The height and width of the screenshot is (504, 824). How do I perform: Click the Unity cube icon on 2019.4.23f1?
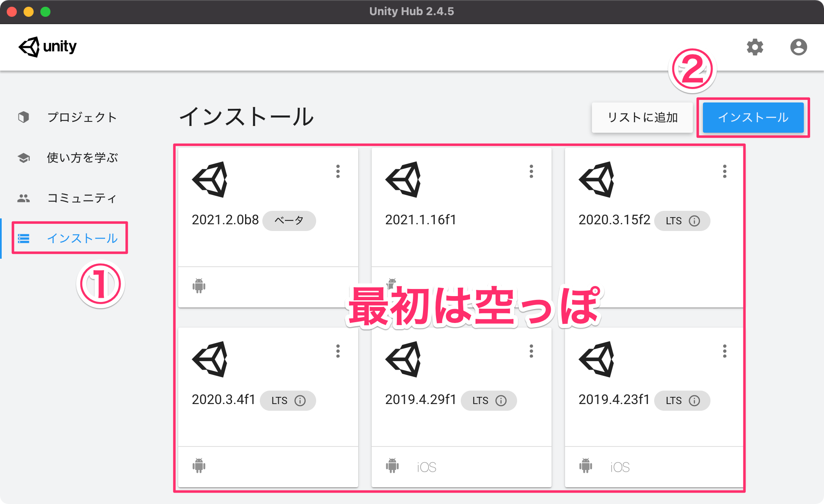pyautogui.click(x=597, y=359)
